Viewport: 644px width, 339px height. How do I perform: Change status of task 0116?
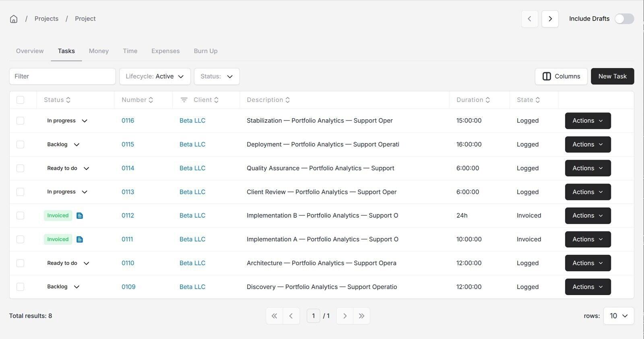tap(67, 121)
